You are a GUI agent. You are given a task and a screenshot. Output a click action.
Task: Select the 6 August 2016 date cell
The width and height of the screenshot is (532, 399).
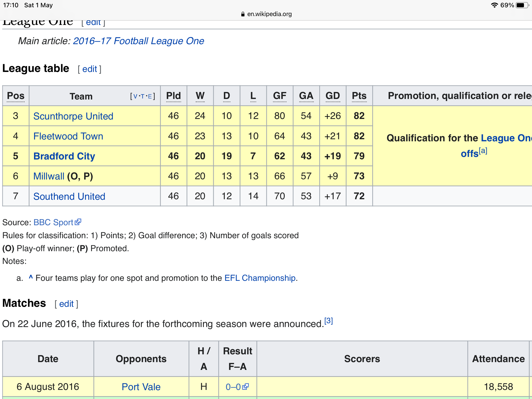(48, 387)
